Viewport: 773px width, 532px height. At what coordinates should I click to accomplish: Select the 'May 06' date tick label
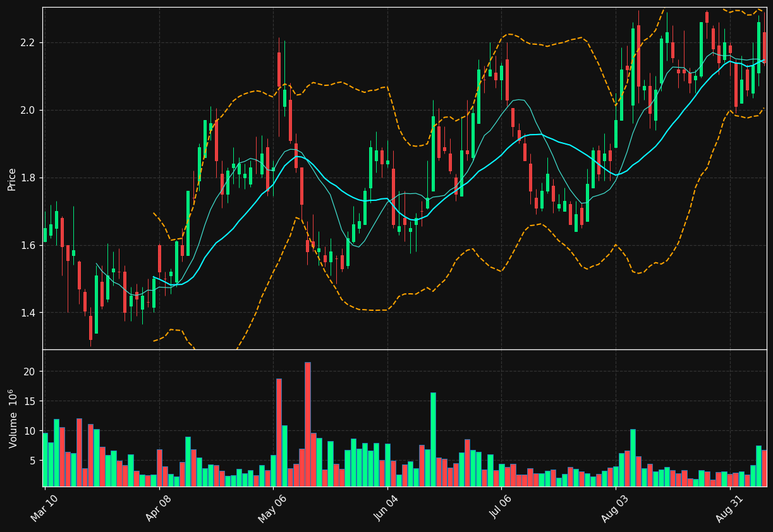(273, 507)
